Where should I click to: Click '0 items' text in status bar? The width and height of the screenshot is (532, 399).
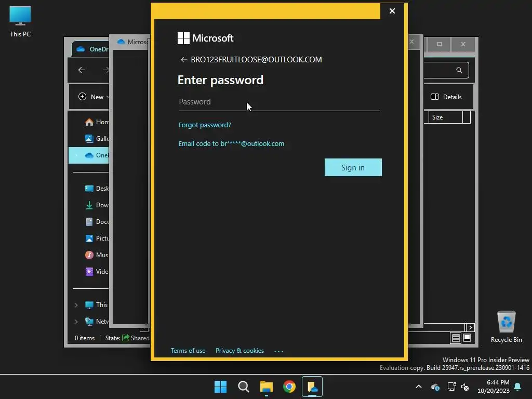(x=85, y=338)
